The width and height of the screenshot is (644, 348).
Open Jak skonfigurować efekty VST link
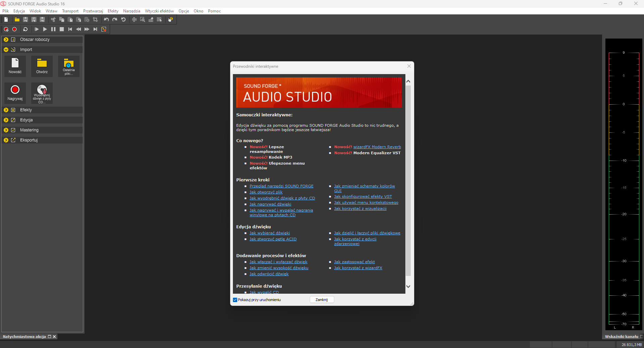pos(363,196)
